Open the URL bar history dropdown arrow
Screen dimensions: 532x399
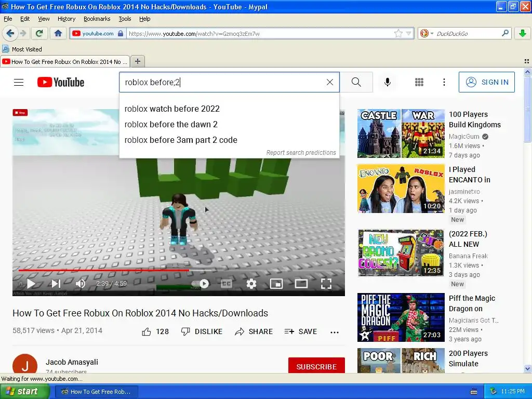coord(408,34)
